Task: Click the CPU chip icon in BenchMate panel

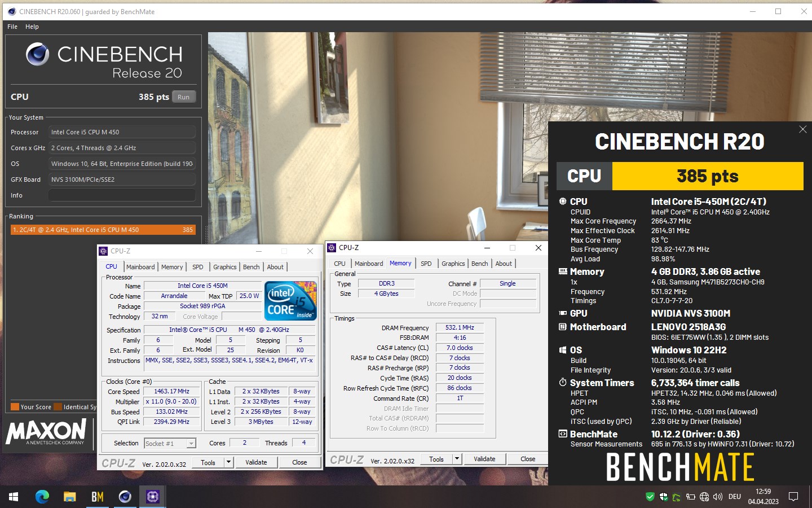Action: click(563, 202)
